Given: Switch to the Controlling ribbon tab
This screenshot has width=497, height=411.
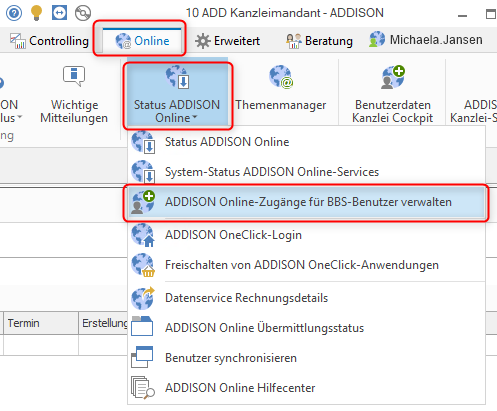Looking at the screenshot, I should click(x=49, y=41).
